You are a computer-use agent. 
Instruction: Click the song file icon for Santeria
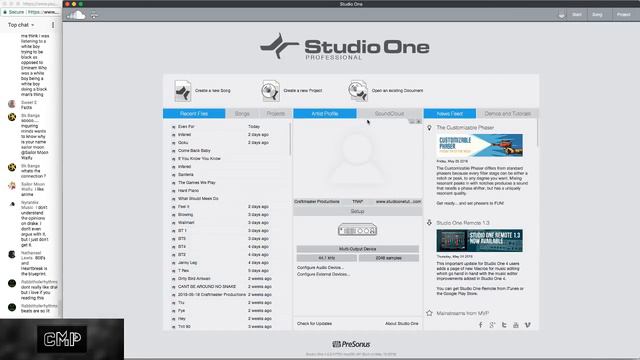pyautogui.click(x=173, y=175)
